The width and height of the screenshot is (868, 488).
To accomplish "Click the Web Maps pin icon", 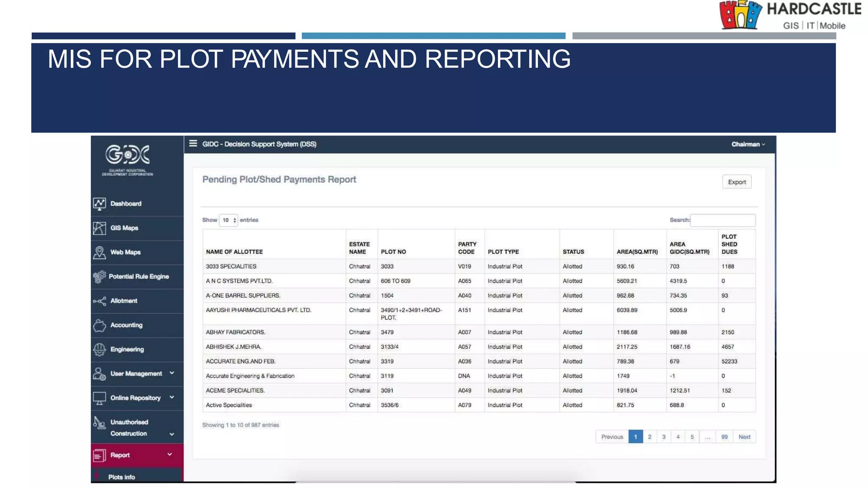I will click(x=99, y=252).
